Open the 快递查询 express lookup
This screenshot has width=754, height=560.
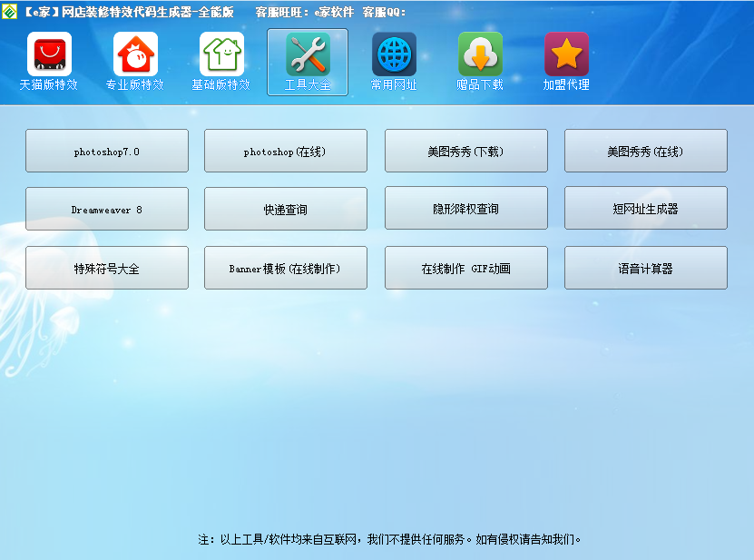point(286,209)
